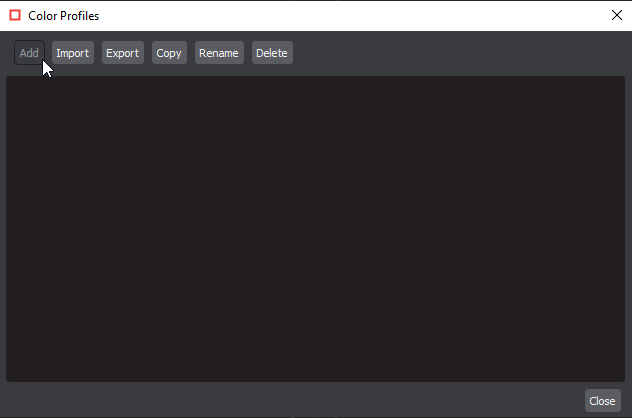This screenshot has height=418, width=632.
Task: Click the X in the title bar
Action: click(616, 15)
